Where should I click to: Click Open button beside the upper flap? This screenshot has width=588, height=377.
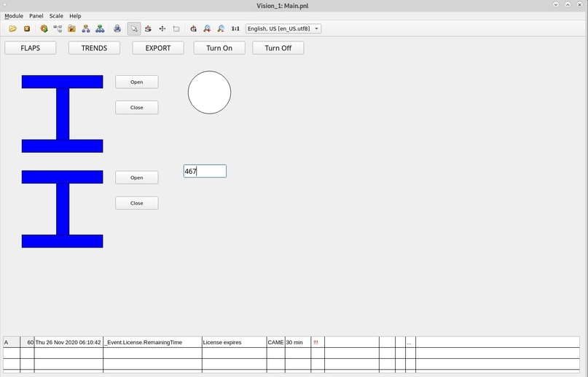137,82
